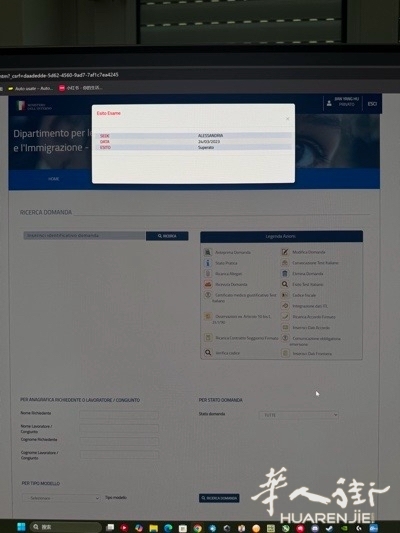The height and width of the screenshot is (533, 400).
Task: Click the RICERCA DOMANDA section heading
Action: [46, 212]
